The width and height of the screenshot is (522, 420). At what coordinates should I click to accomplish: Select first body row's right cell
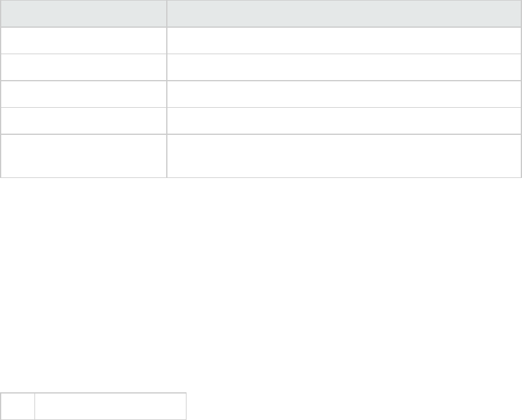click(x=344, y=40)
